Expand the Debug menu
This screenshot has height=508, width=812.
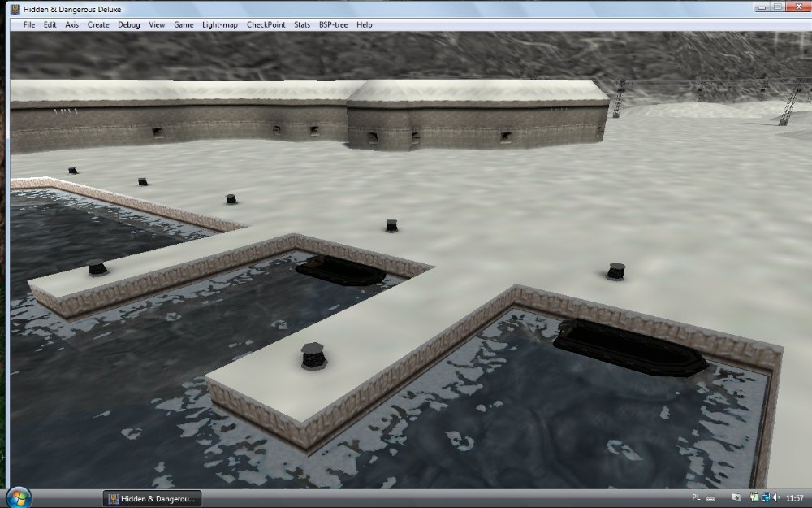129,24
